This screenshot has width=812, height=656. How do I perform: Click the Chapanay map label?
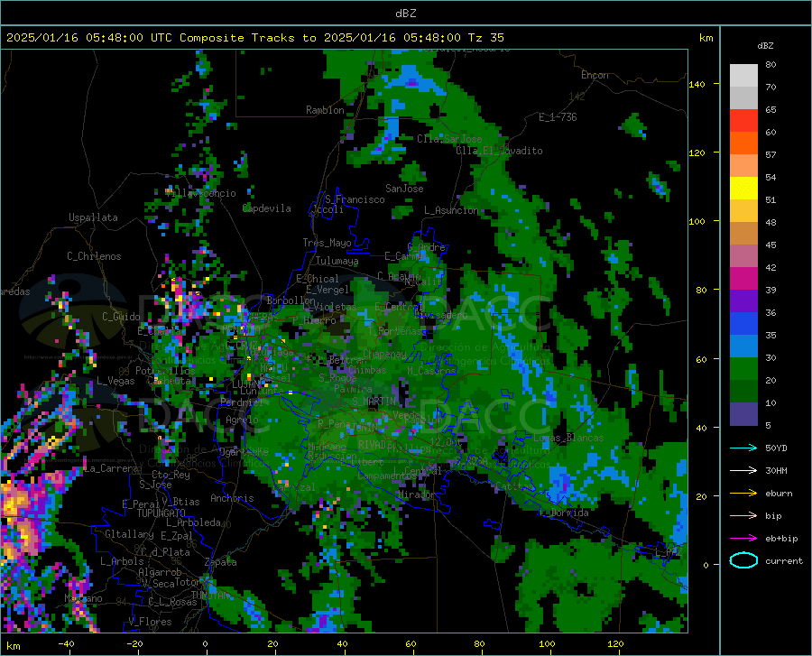click(x=384, y=354)
